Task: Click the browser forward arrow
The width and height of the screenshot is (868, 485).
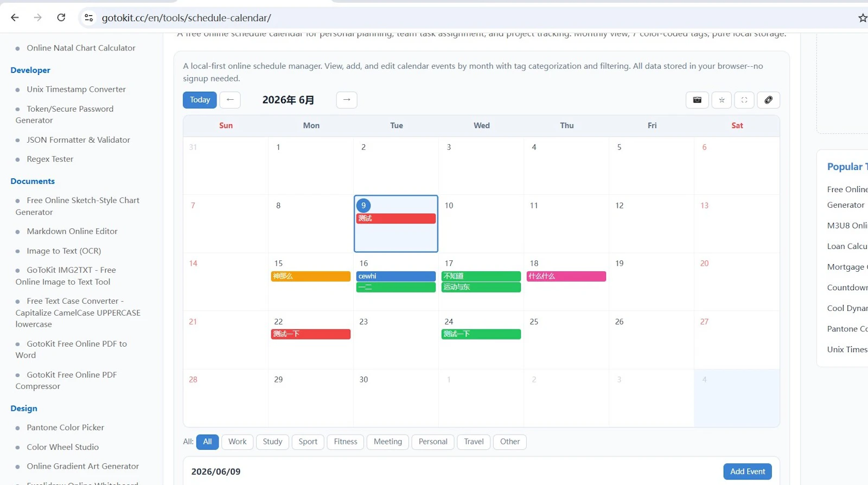Action: [37, 18]
